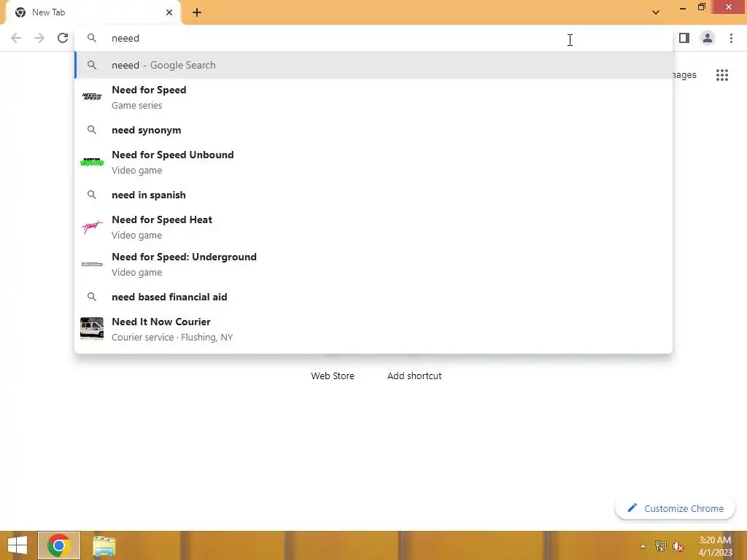Pick need based financial aid suggestion
Screen dimensions: 747x560
373,297
